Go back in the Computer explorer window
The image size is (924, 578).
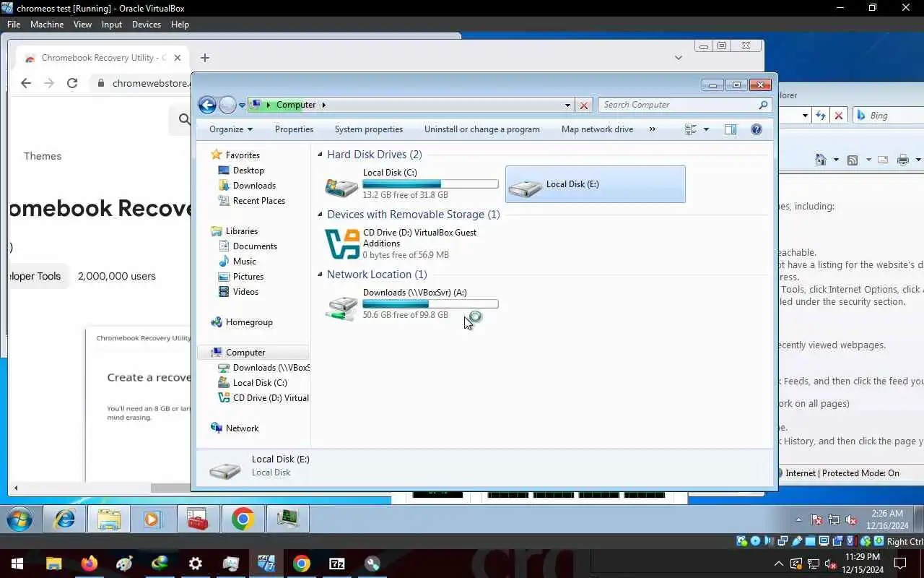click(x=207, y=105)
